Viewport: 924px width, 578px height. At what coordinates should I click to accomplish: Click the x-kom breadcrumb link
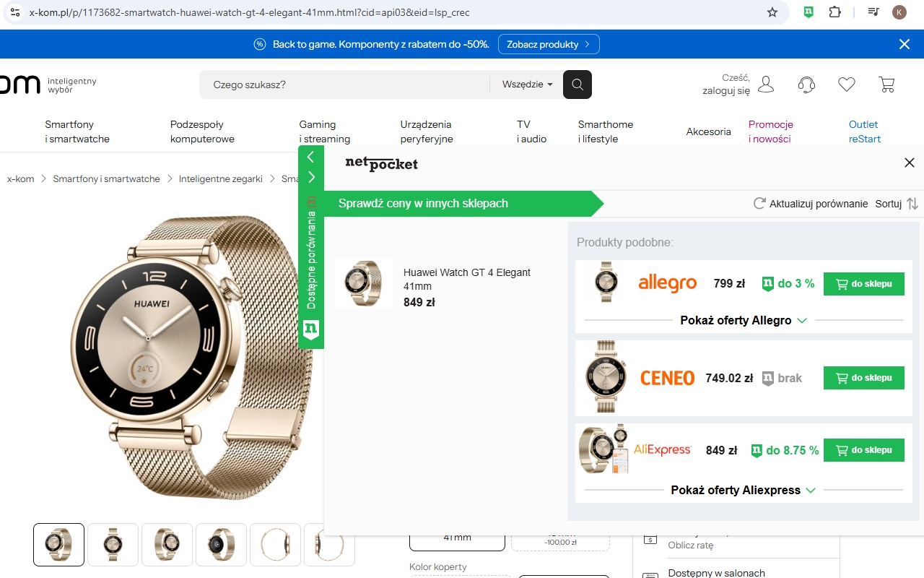pyautogui.click(x=21, y=178)
